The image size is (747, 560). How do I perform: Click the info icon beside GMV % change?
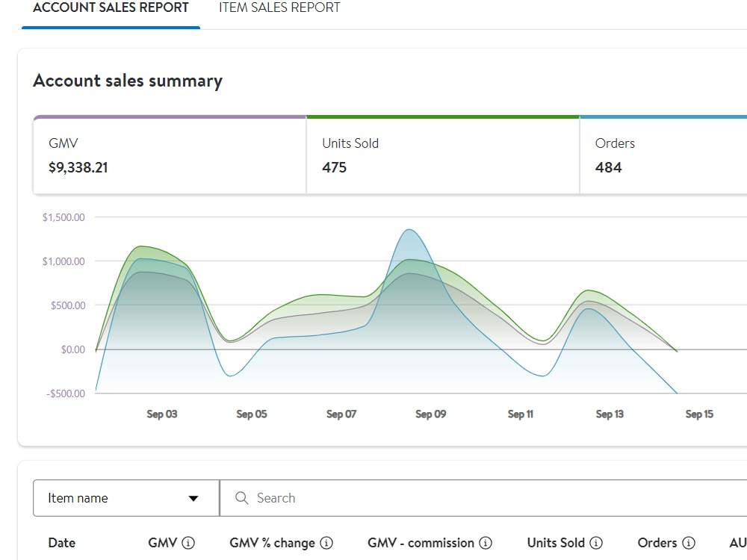pyautogui.click(x=326, y=543)
